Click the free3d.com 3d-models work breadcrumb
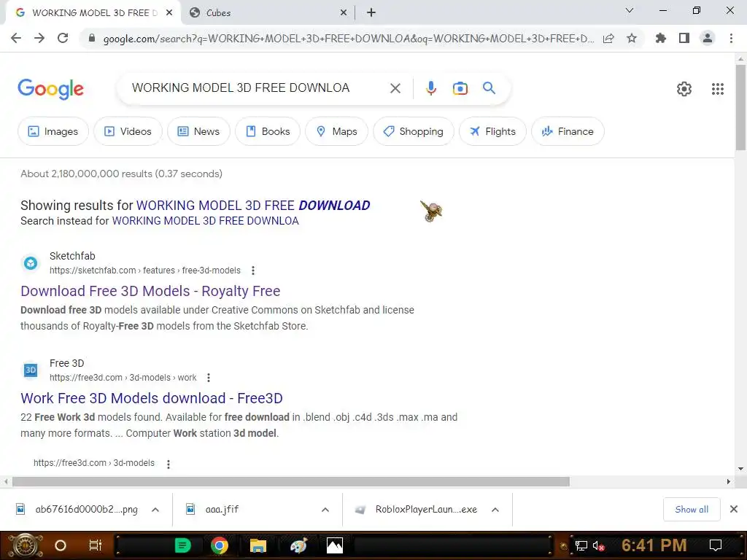 [123, 378]
